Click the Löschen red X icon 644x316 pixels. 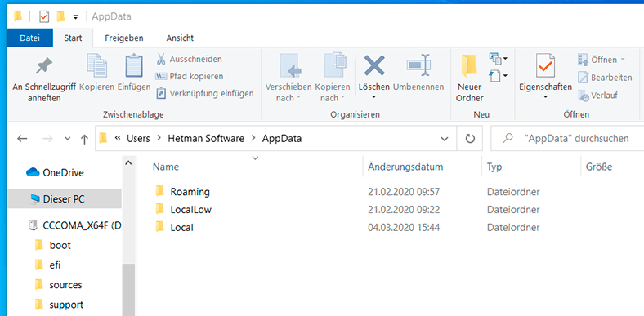[374, 65]
